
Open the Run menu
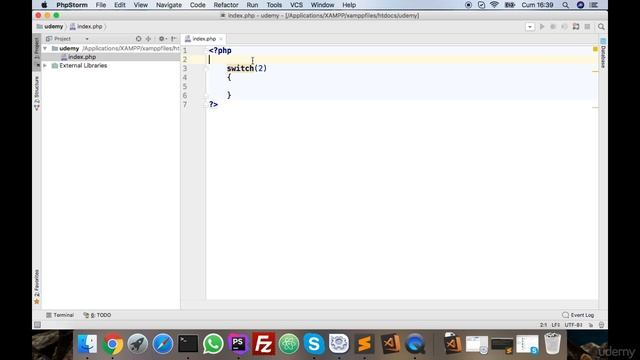[252, 5]
